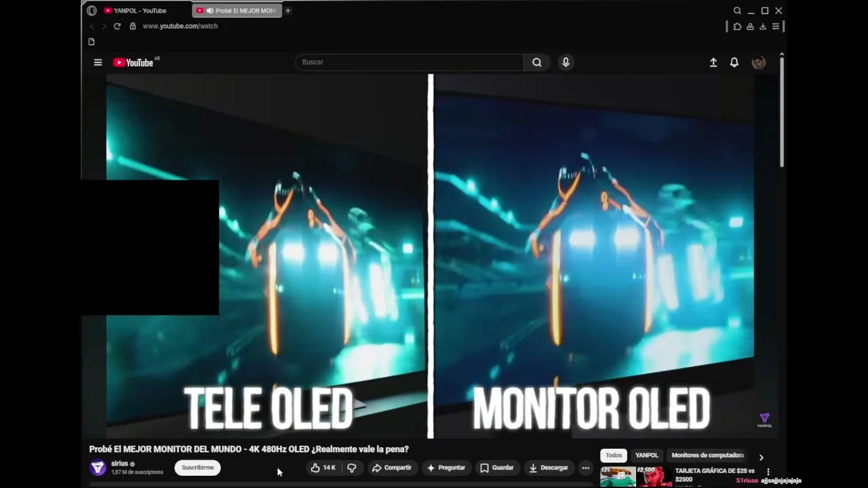
Task: Click the Suscribirme button
Action: tap(197, 468)
